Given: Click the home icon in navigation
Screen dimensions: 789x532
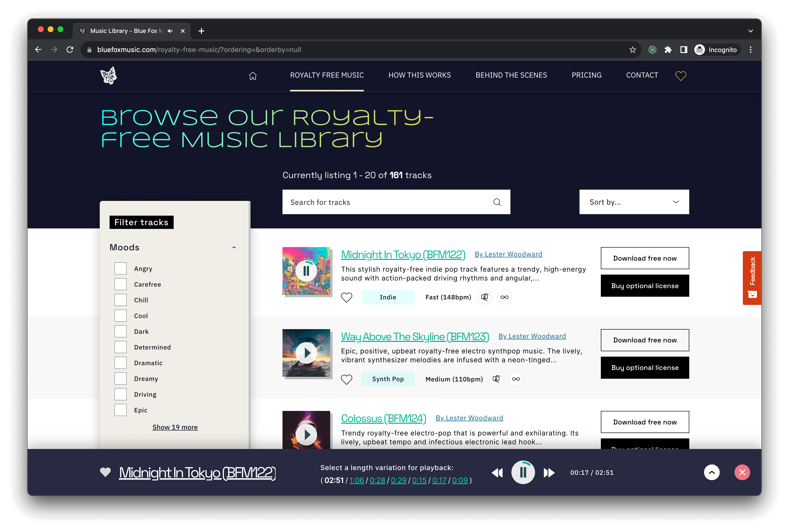Looking at the screenshot, I should pyautogui.click(x=253, y=75).
